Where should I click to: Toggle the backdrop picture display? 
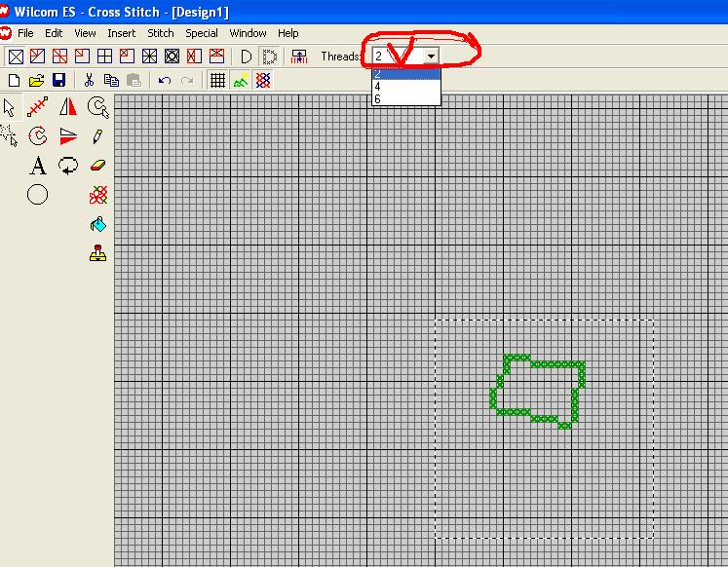(241, 81)
